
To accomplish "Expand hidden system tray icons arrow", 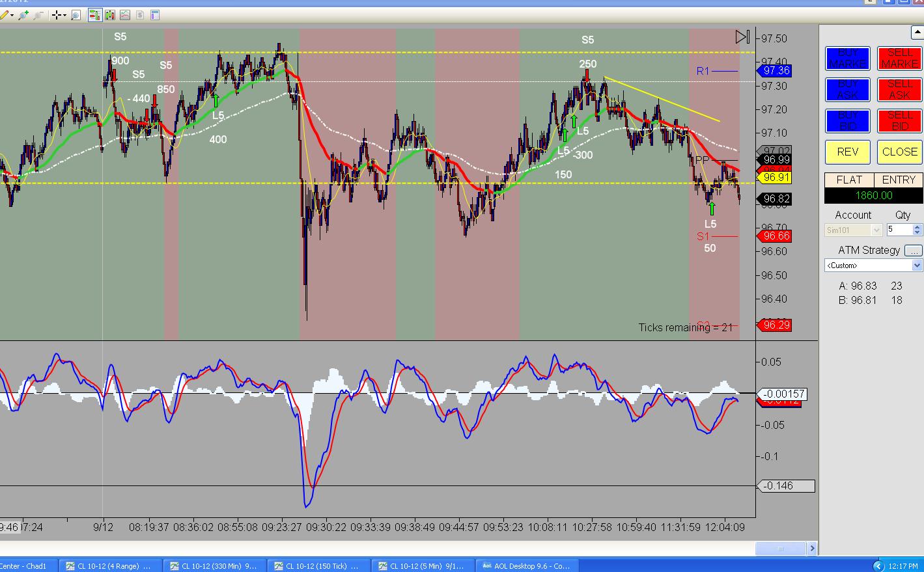I will 878,565.
